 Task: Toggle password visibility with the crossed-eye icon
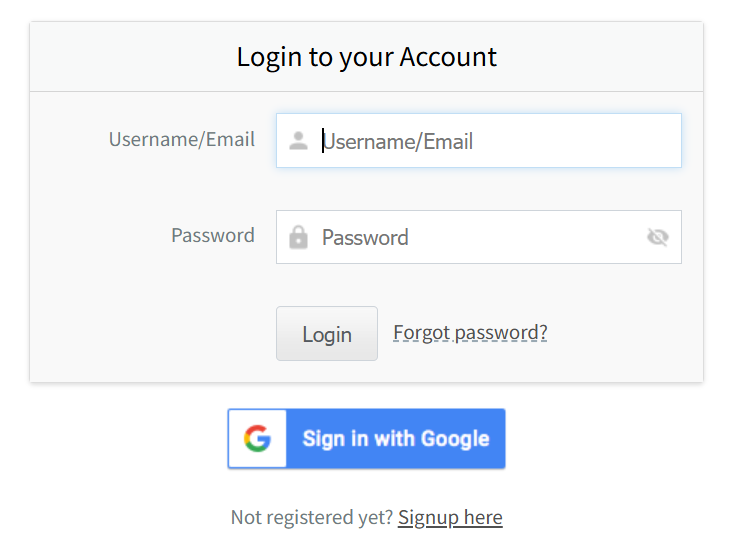point(658,237)
